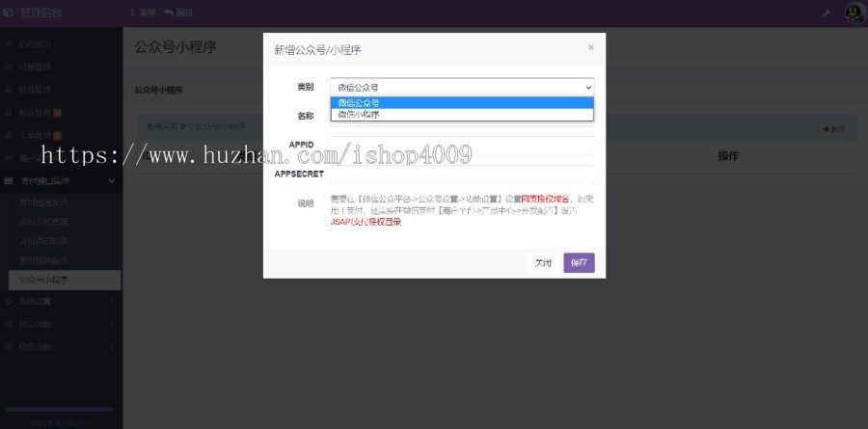This screenshot has width=868, height=429.
Task: Click the purple 保存 save button
Action: click(x=579, y=263)
